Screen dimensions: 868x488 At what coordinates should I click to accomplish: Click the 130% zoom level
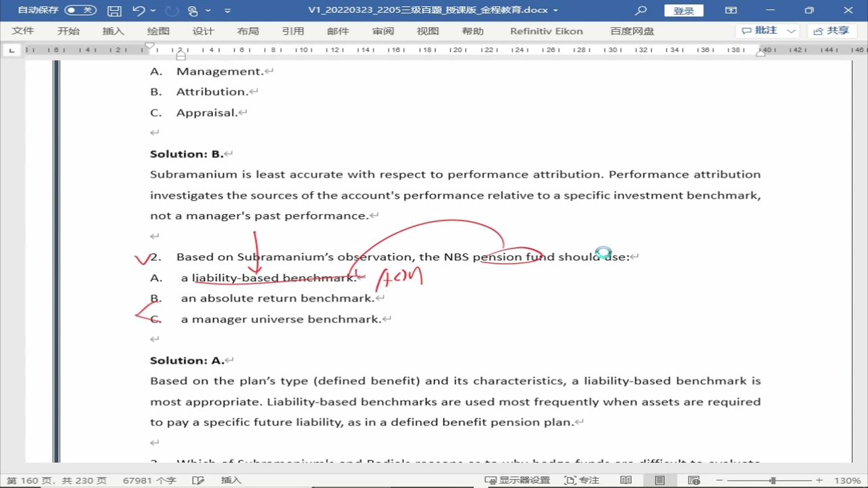click(x=847, y=480)
